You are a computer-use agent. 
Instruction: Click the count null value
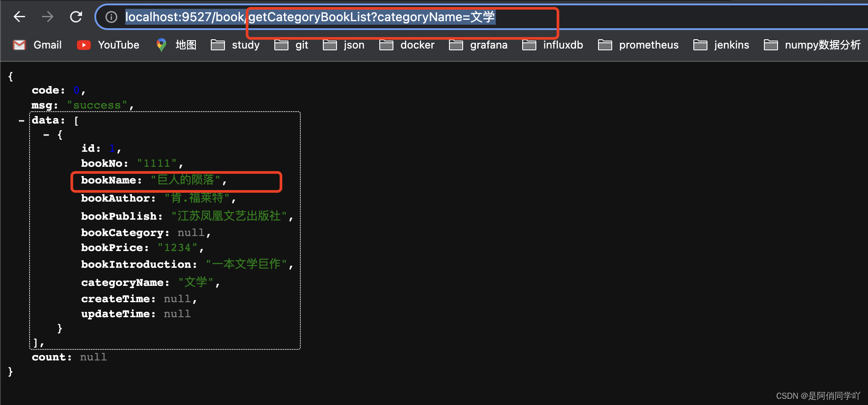(x=94, y=357)
